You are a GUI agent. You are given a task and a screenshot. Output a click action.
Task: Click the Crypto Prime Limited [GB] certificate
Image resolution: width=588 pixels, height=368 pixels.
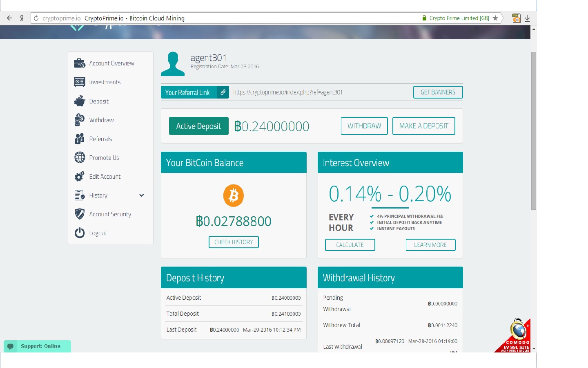click(459, 18)
